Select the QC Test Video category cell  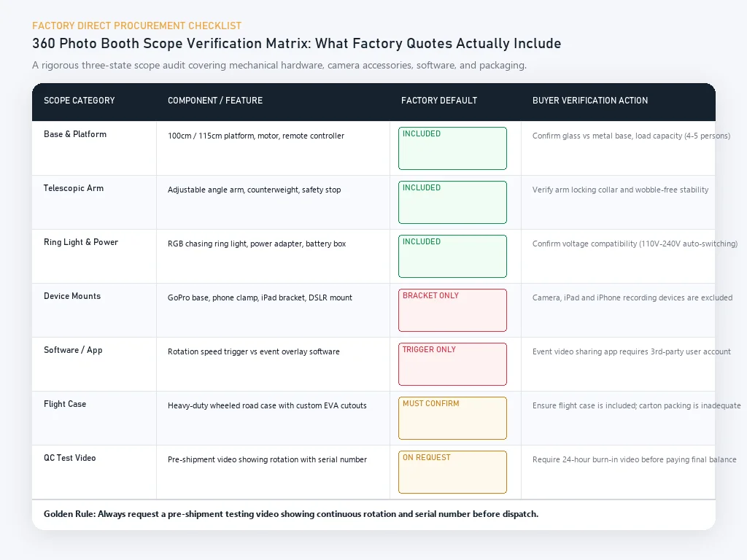tap(94, 472)
